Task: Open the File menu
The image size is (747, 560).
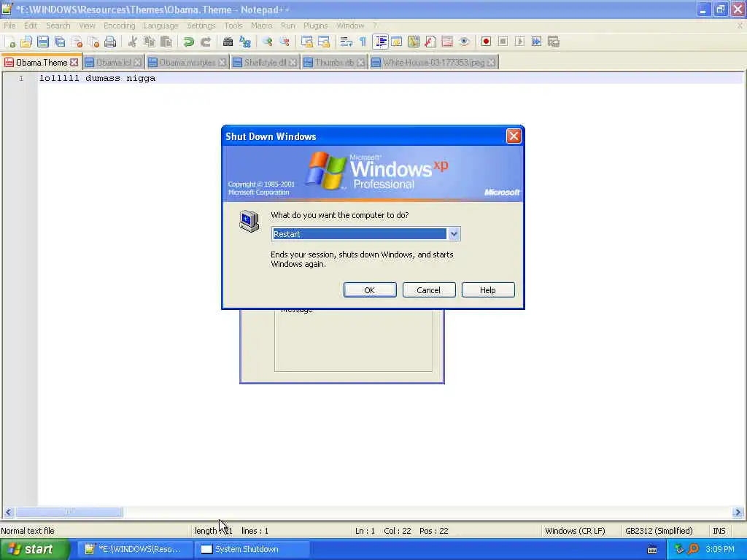Action: pyautogui.click(x=9, y=26)
